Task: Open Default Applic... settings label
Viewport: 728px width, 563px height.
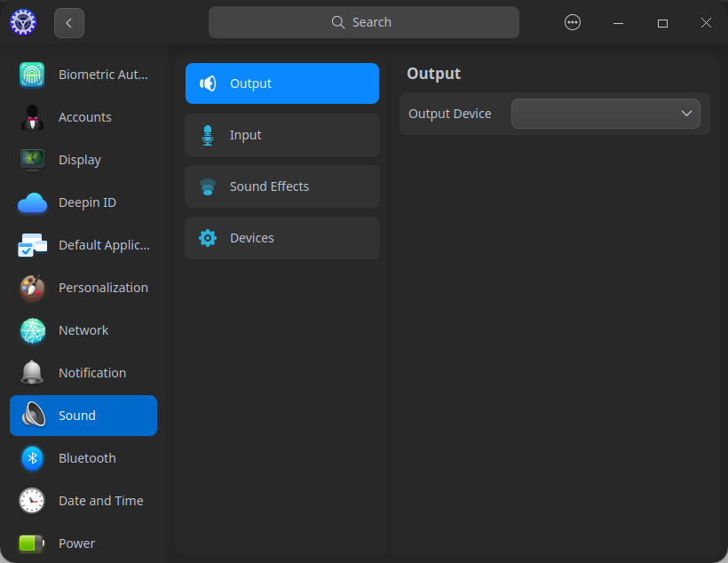Action: (x=104, y=245)
